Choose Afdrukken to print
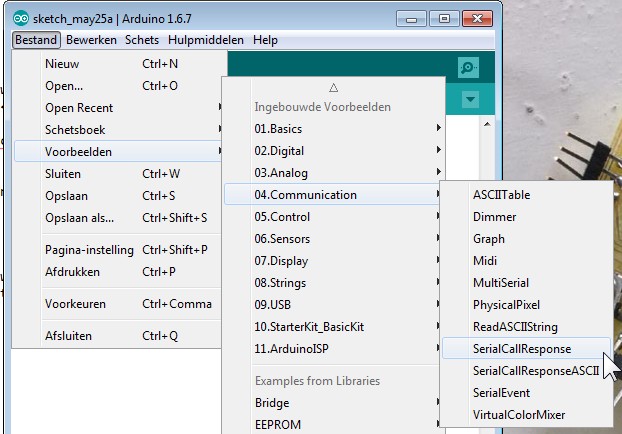The width and height of the screenshot is (622, 434). 117,272
